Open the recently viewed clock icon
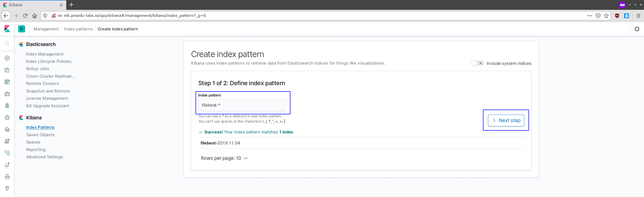This screenshot has height=197, width=644. click(x=7, y=43)
